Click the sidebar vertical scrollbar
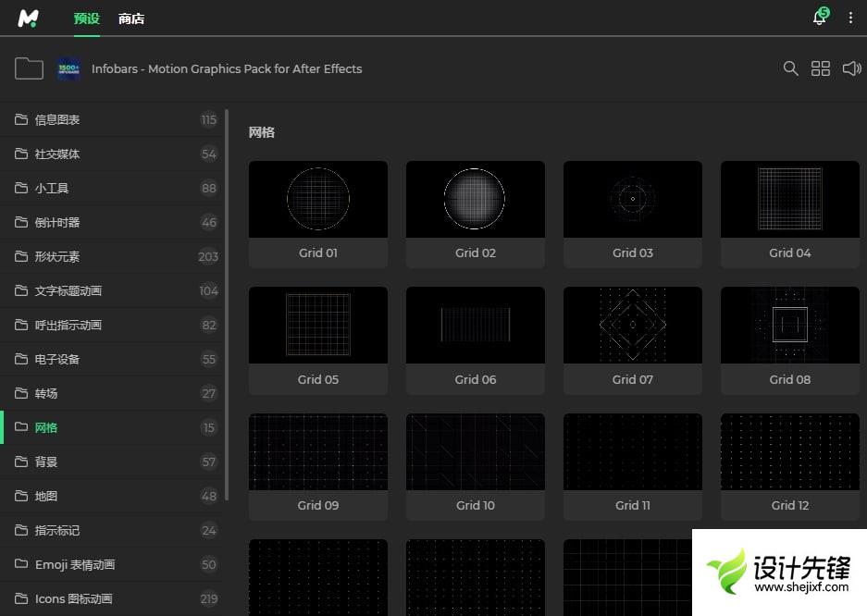Screen dimensions: 867x616 pos(227,305)
